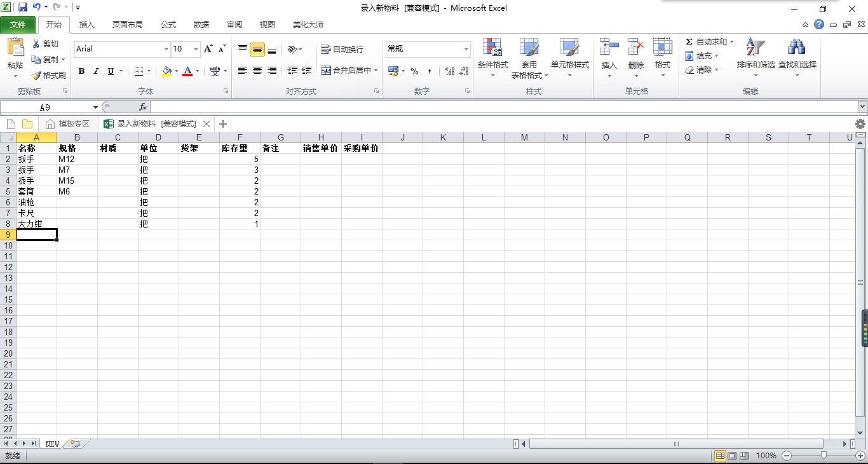The image size is (868, 464).
Task: Click the Merge and Center icon
Action: (326, 71)
